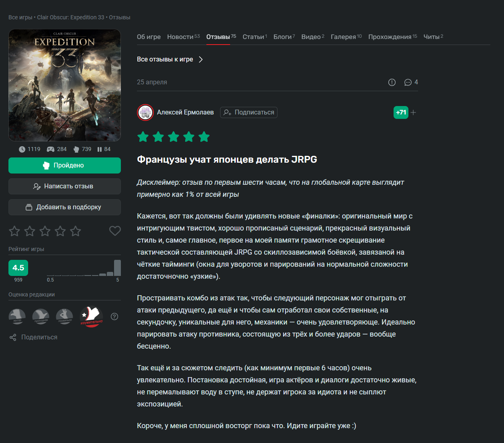Click Написать отзыв button
The width and height of the screenshot is (504, 443).
click(x=65, y=186)
